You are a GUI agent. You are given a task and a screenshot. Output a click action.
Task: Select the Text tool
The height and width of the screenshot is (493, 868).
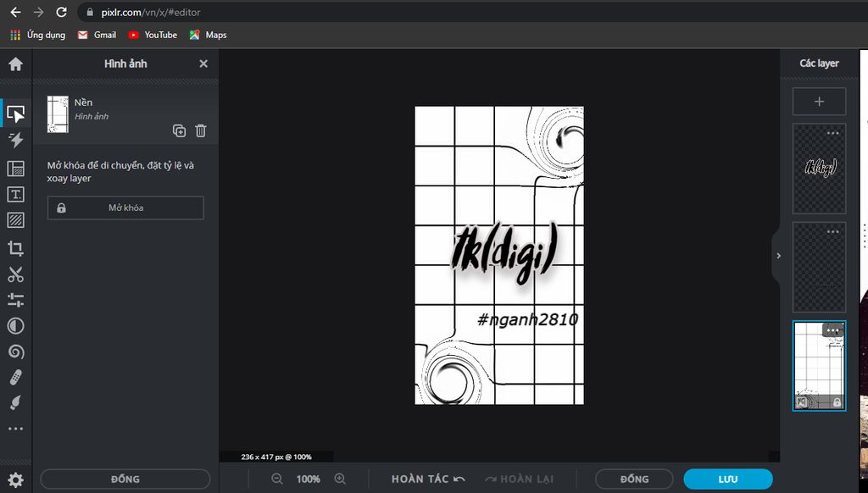(x=15, y=194)
